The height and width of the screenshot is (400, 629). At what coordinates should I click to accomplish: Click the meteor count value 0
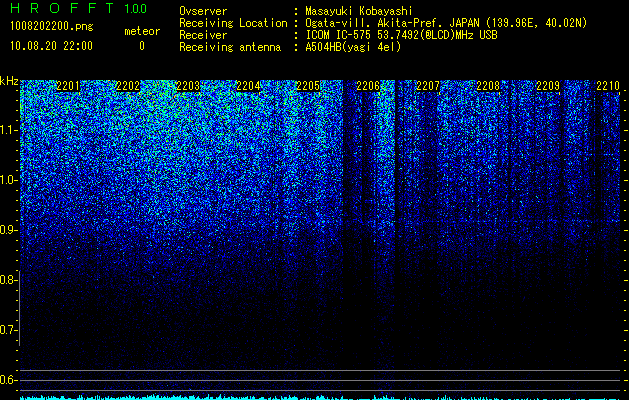(x=142, y=46)
